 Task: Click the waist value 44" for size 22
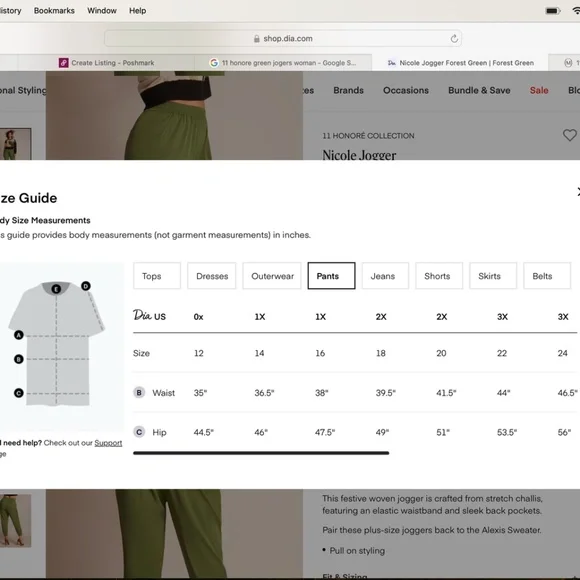pyautogui.click(x=503, y=393)
